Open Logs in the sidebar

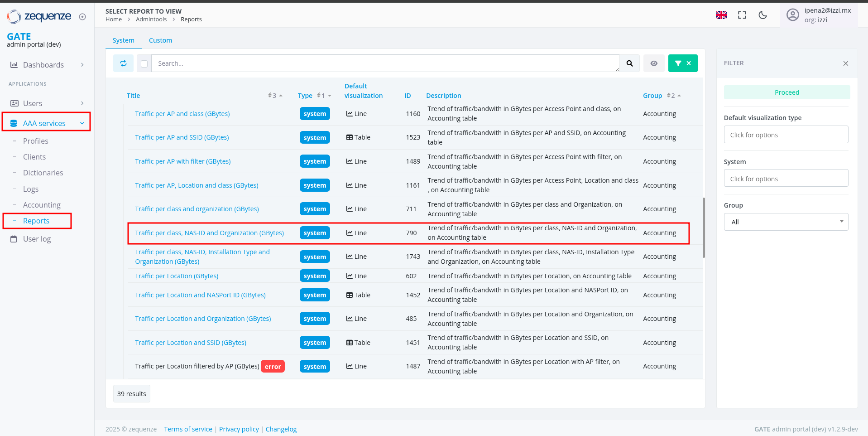click(x=31, y=189)
